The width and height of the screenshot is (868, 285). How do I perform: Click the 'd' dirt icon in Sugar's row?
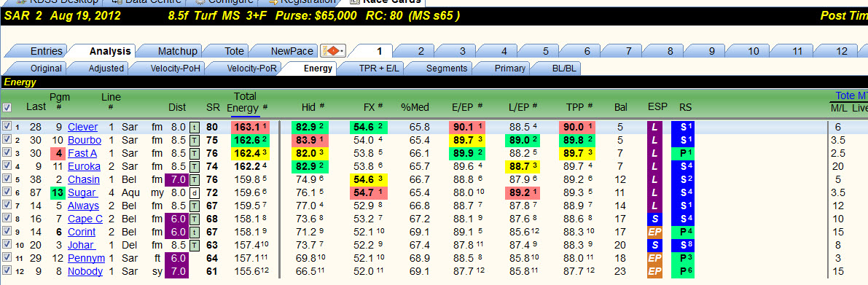click(x=194, y=192)
